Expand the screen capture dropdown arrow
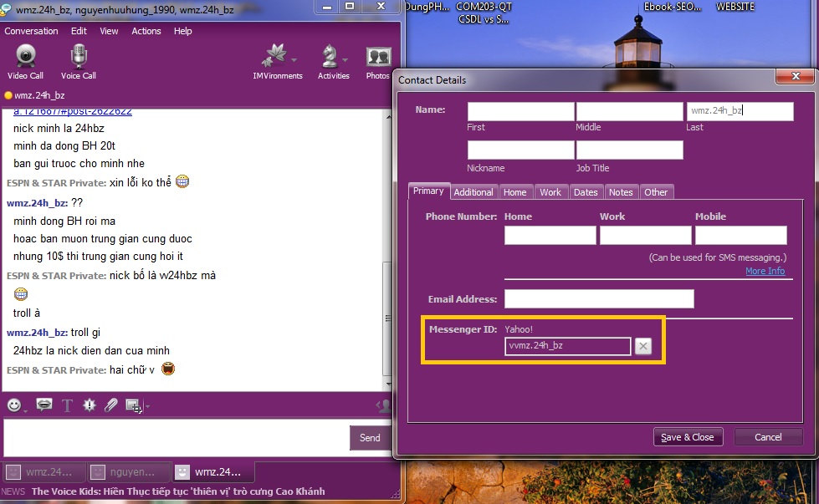This screenshot has height=504, width=819. click(x=148, y=406)
